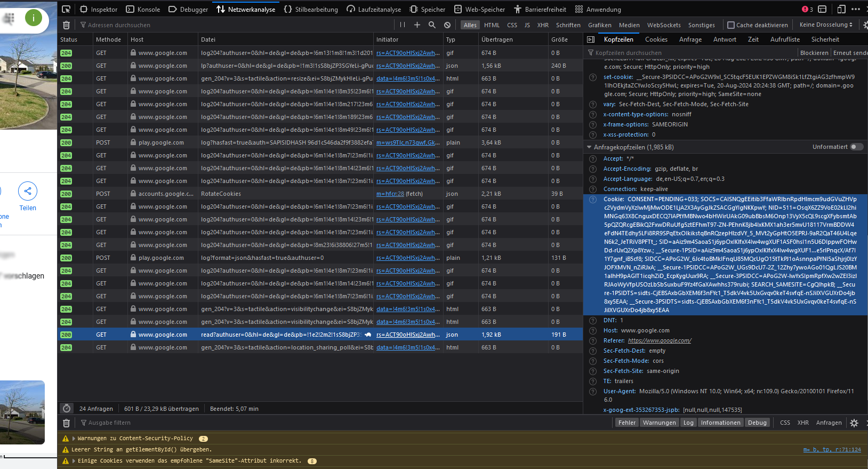Screen dimensions: 868x469
Task: Click the street view house thumbnail
Action: [22, 412]
